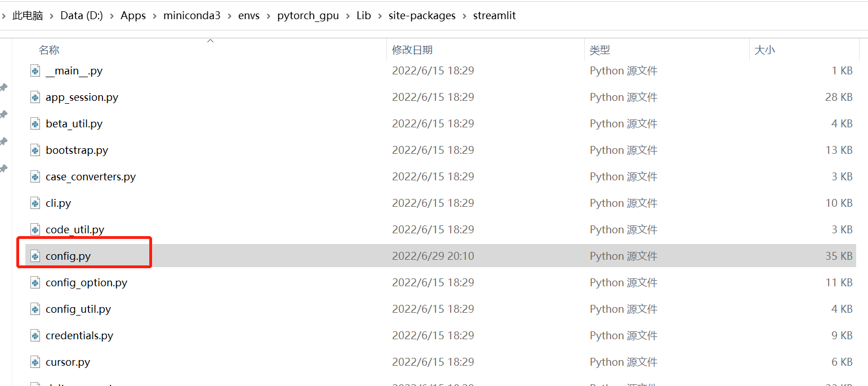Click the 9 KB size of credentials.py
Screen dimensions: 868x386
(x=842, y=336)
